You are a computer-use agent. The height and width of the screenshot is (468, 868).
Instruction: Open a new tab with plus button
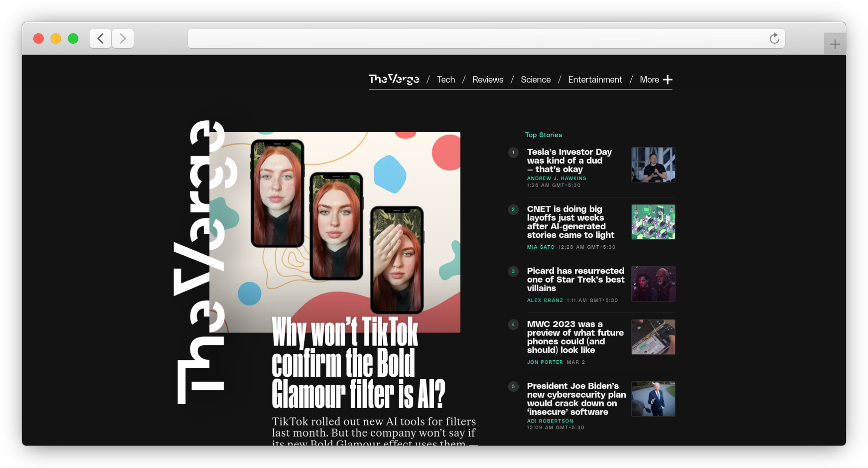pyautogui.click(x=835, y=44)
